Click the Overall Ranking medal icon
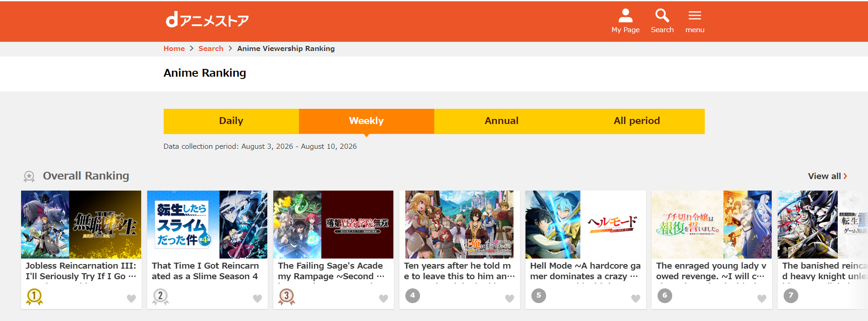This screenshot has width=868, height=321. [29, 176]
